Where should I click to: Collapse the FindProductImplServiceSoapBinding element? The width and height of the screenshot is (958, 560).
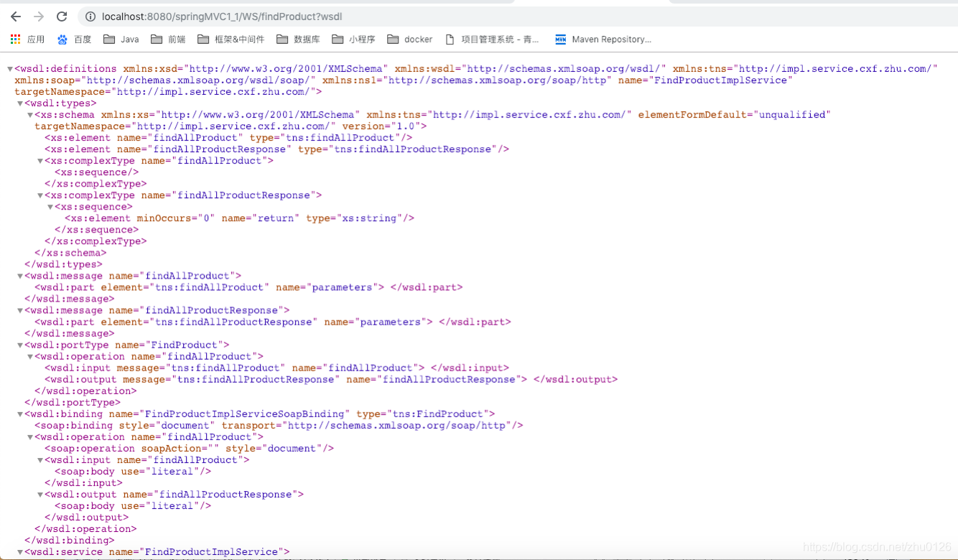tap(20, 414)
